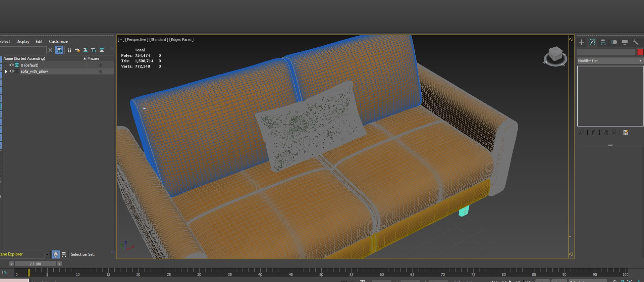Click Remove Modifier trash icon
Image resolution: width=644 pixels, height=282 pixels.
(614, 133)
